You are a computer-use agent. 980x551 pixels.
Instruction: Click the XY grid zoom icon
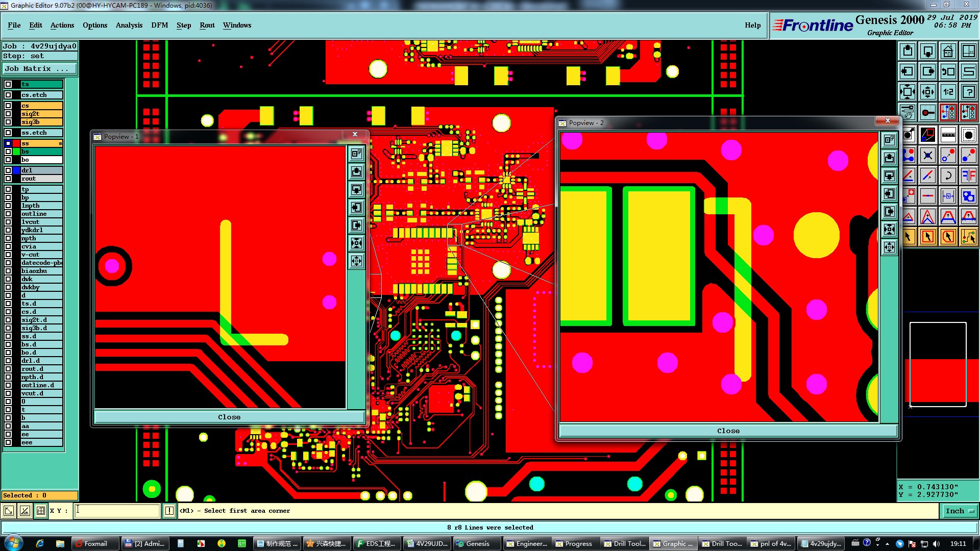coord(969,51)
